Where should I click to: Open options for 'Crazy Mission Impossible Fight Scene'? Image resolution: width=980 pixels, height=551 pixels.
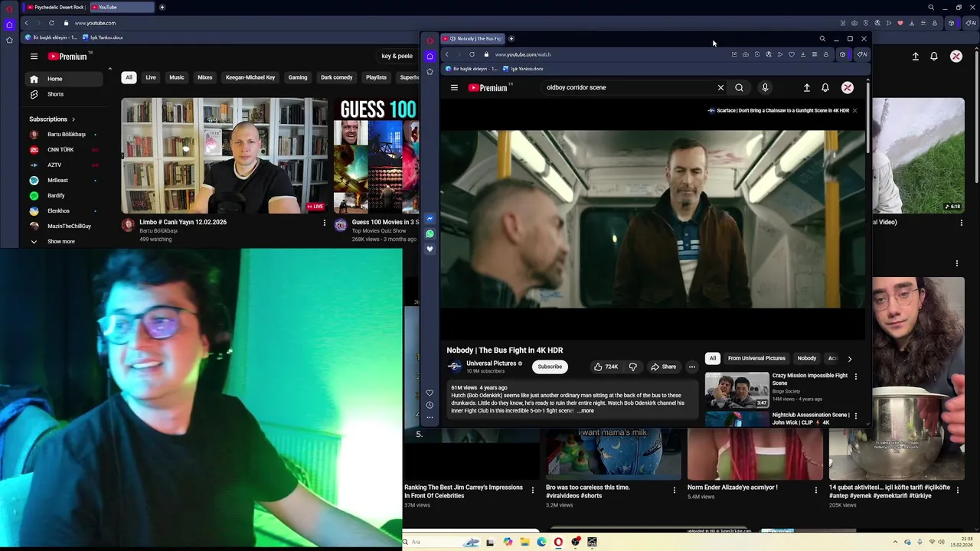[856, 377]
